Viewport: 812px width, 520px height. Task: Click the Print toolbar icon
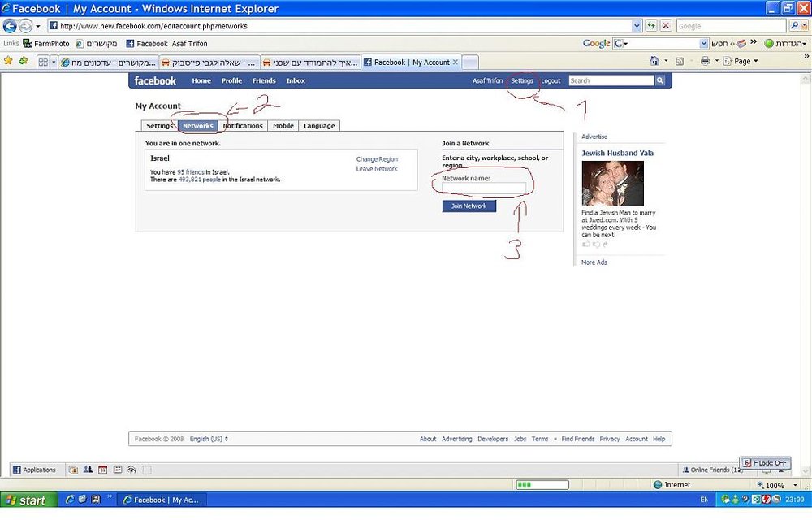[x=705, y=61]
